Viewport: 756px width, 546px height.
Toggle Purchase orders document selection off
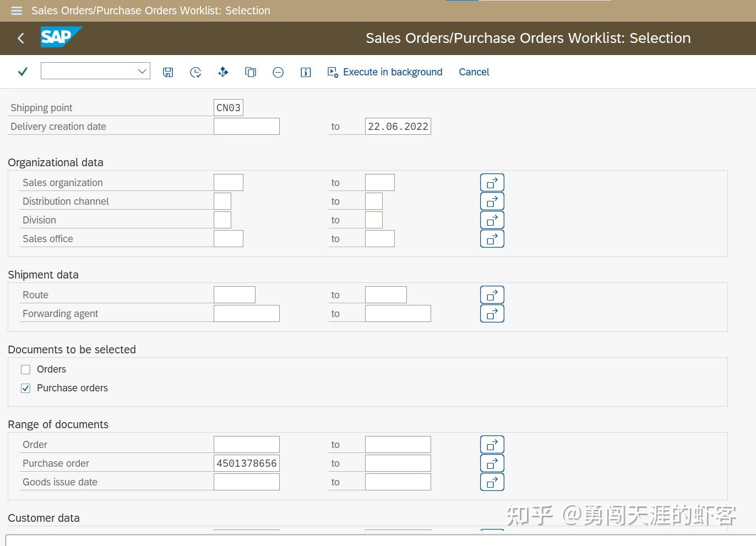point(25,388)
